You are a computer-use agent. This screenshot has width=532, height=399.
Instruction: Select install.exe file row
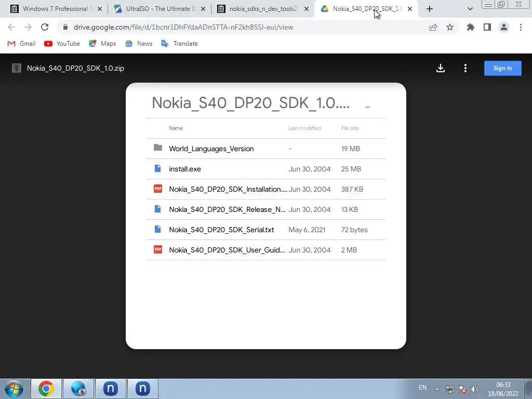point(265,169)
